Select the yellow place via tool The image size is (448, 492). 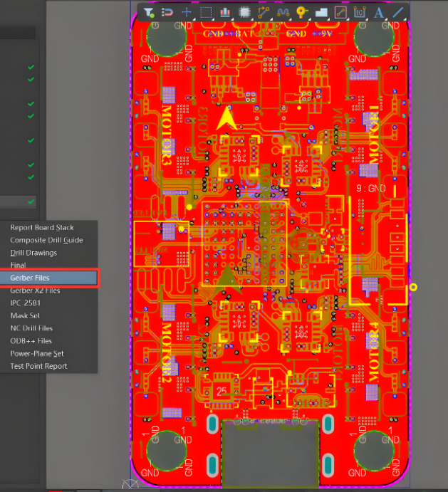301,12
